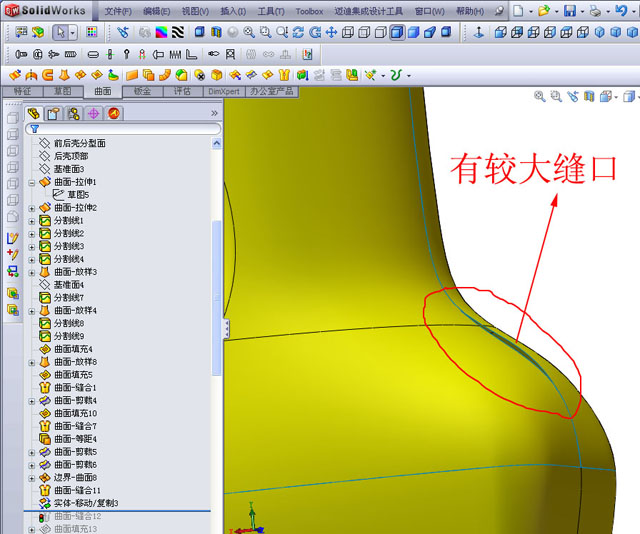The width and height of the screenshot is (640, 534).
Task: Select shaded with edges display style
Action: [x=397, y=32]
